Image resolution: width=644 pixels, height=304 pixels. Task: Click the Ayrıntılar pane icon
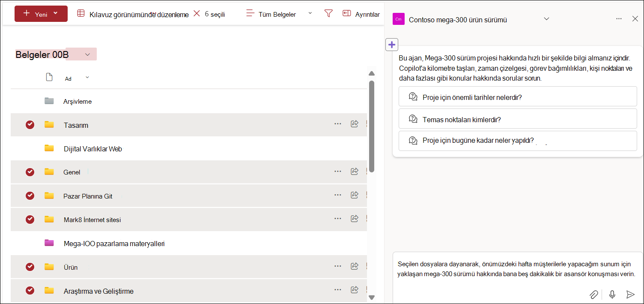[346, 14]
